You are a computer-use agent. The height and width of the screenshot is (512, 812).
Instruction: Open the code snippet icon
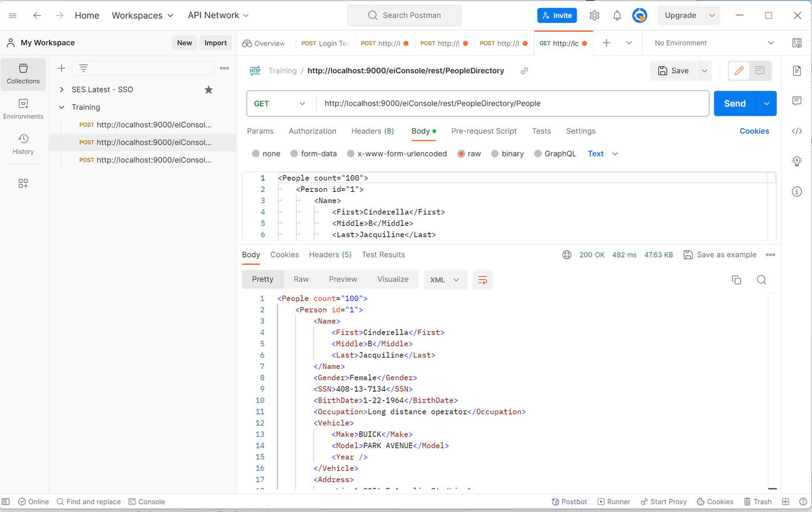[x=797, y=131]
